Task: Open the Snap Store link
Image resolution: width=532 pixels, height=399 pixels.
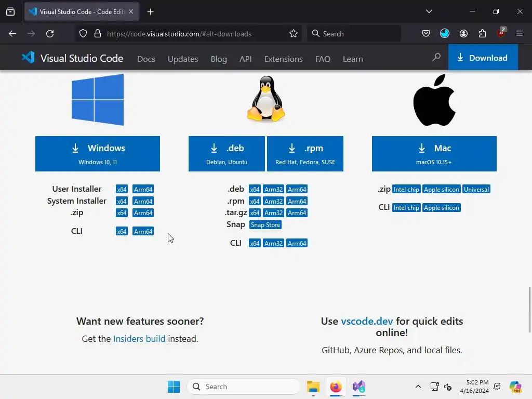Action: point(265,224)
